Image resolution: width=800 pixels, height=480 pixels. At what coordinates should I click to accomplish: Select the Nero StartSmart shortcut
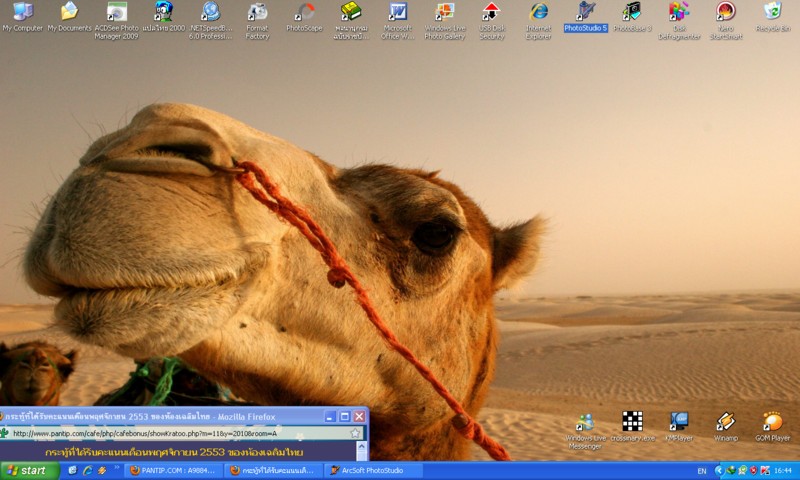[726, 21]
